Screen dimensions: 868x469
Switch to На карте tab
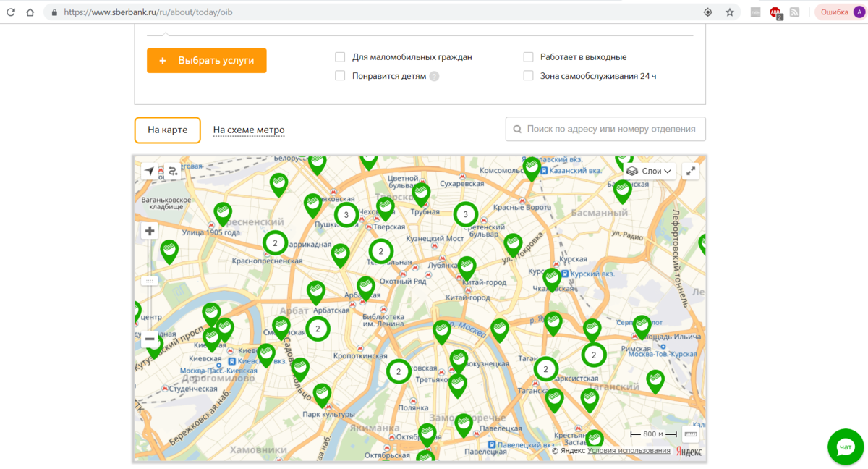click(168, 130)
